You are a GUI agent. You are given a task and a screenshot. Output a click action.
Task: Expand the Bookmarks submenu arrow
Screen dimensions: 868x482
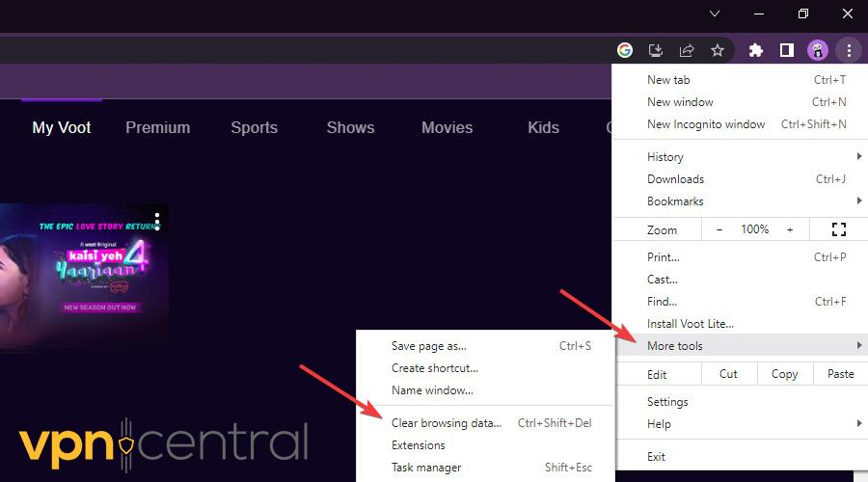click(858, 201)
